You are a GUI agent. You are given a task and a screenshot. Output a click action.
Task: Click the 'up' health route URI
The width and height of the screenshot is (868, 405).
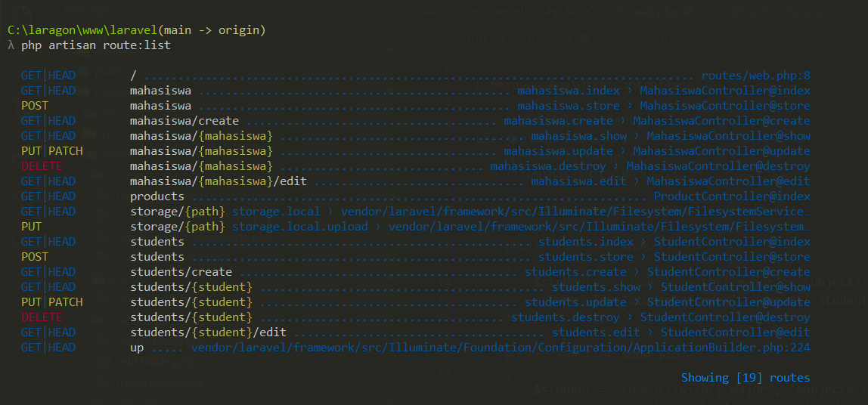137,348
